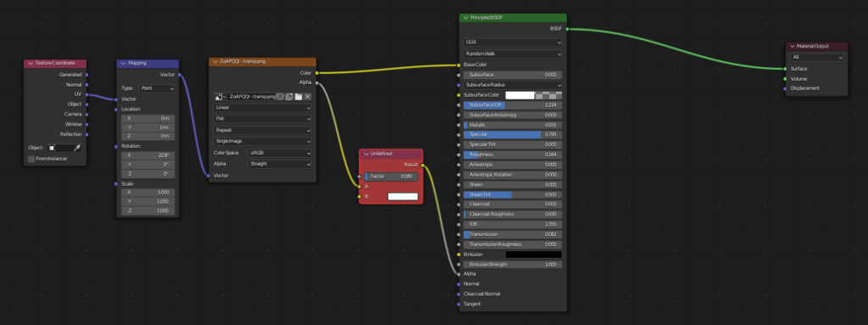
Task: Click the Mapping Scale Z field
Action: pos(147,210)
